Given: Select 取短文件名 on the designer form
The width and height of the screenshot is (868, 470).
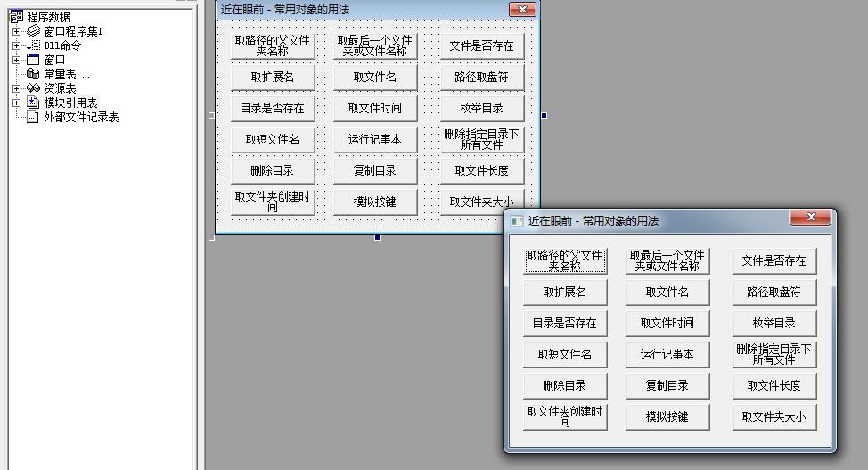Looking at the screenshot, I should click(x=273, y=140).
